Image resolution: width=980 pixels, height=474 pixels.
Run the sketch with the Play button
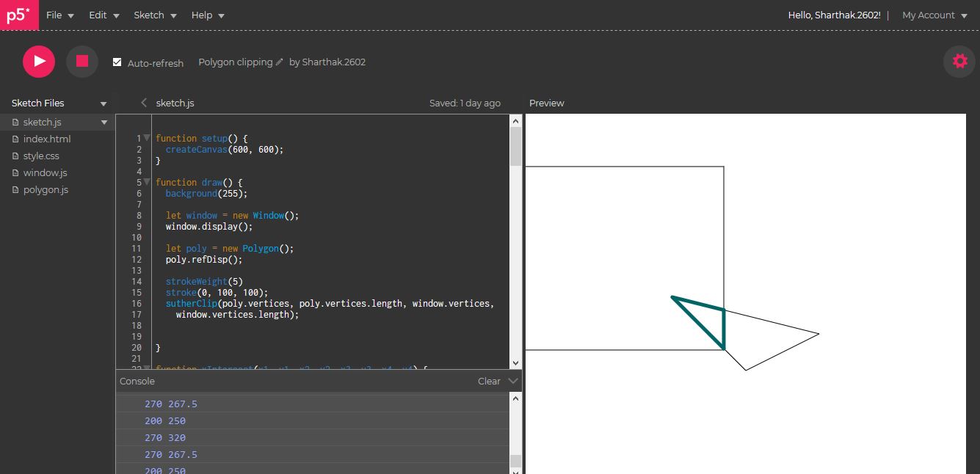click(x=38, y=61)
